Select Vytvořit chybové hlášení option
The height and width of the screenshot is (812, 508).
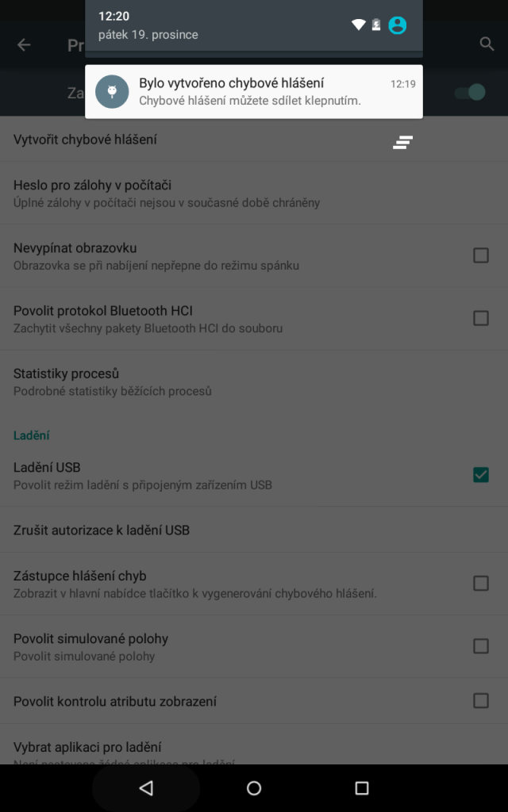pyautogui.click(x=254, y=140)
